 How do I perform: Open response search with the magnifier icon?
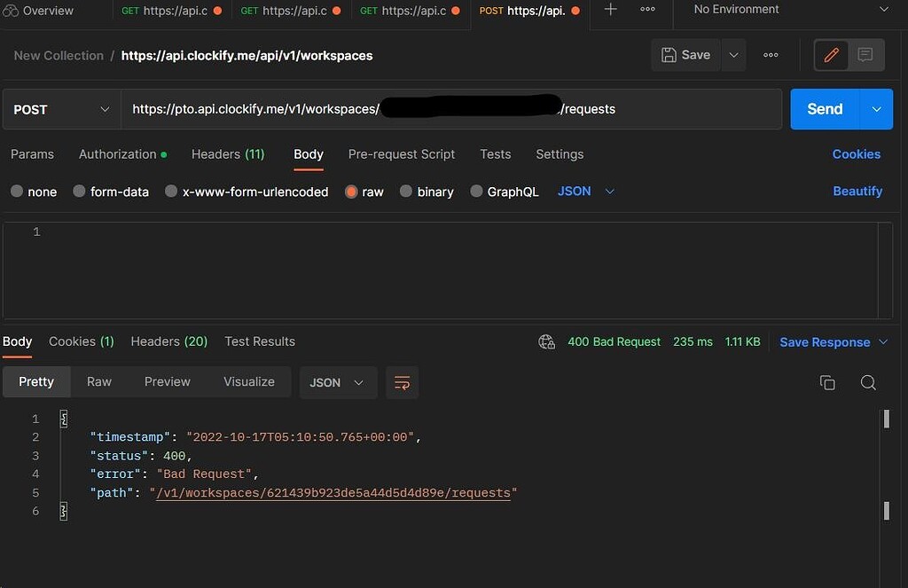point(868,382)
